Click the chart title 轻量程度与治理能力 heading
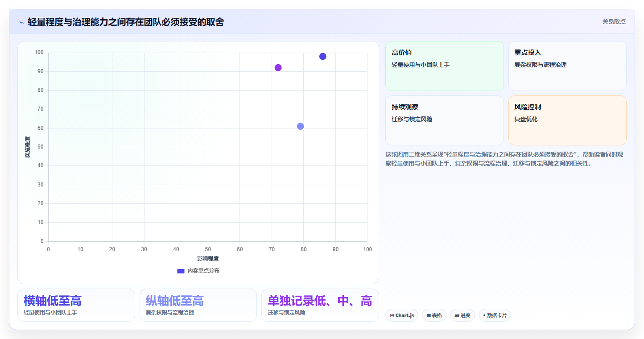Viewport: 644px width, 339px height. click(126, 22)
